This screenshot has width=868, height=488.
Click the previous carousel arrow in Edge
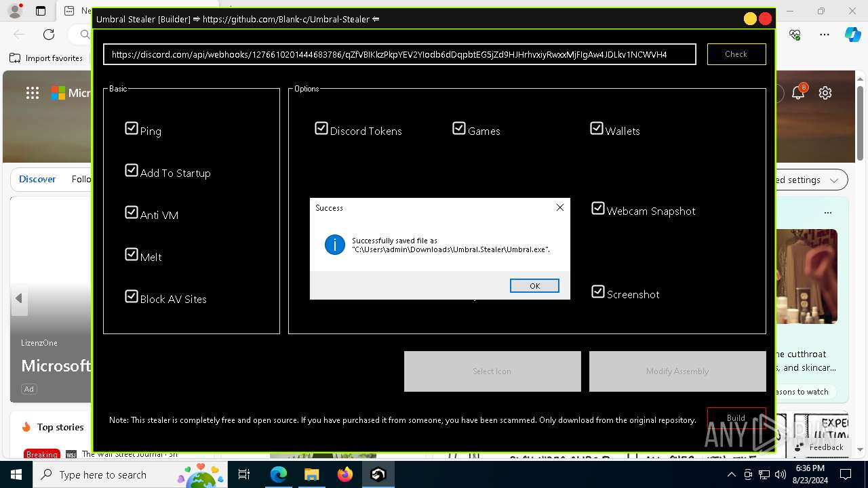pos(19,298)
